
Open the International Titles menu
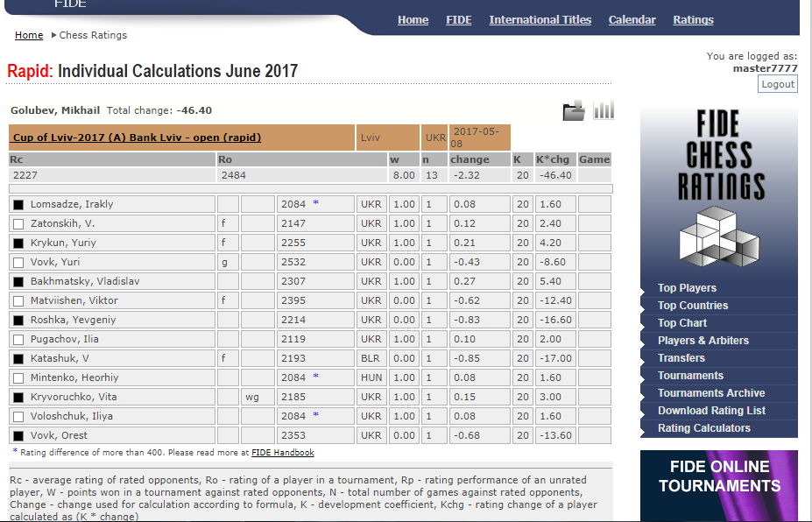(540, 20)
